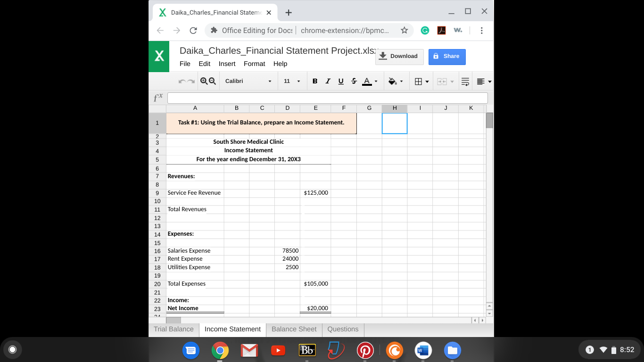Click in the formula bar input
Viewport: 644px width, 362px height.
click(x=327, y=98)
